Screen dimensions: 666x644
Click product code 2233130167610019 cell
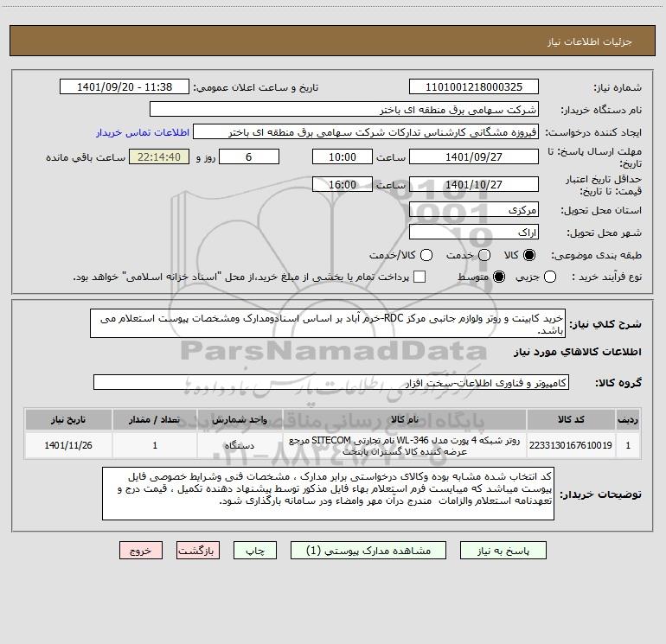coord(571,445)
